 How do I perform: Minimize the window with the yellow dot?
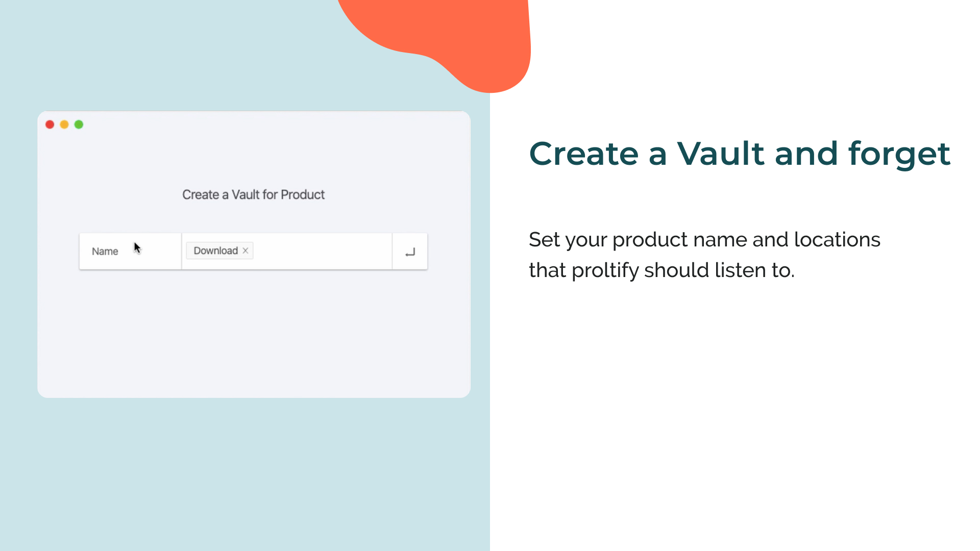pyautogui.click(x=64, y=124)
